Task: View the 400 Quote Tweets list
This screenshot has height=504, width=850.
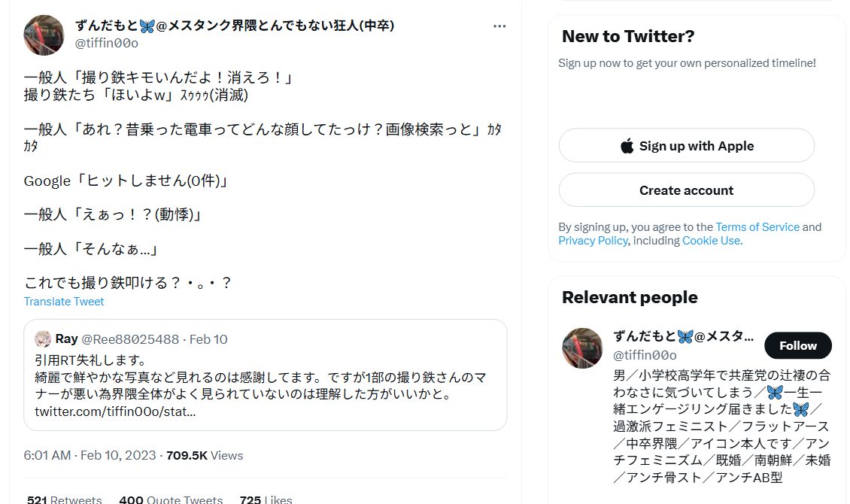Action: coord(171,499)
